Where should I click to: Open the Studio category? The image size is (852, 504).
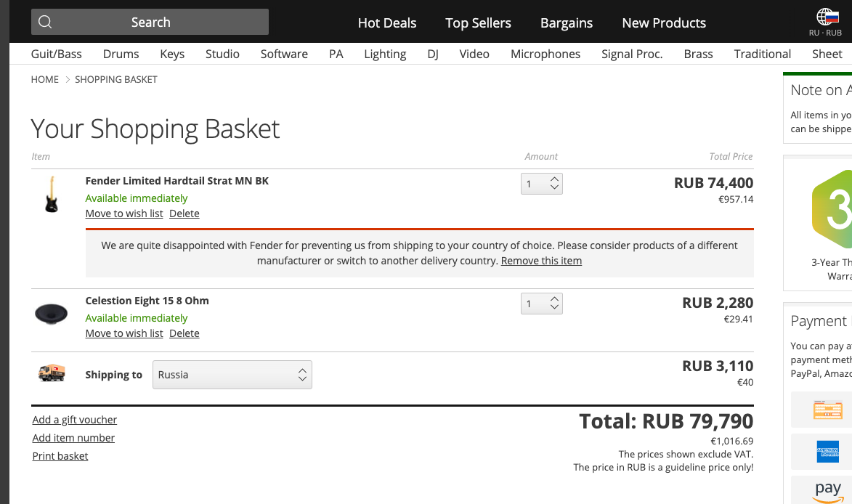coord(222,54)
